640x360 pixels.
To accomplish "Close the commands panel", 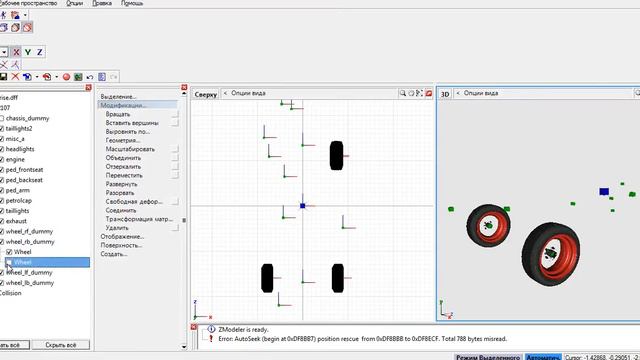I will click(184, 87).
